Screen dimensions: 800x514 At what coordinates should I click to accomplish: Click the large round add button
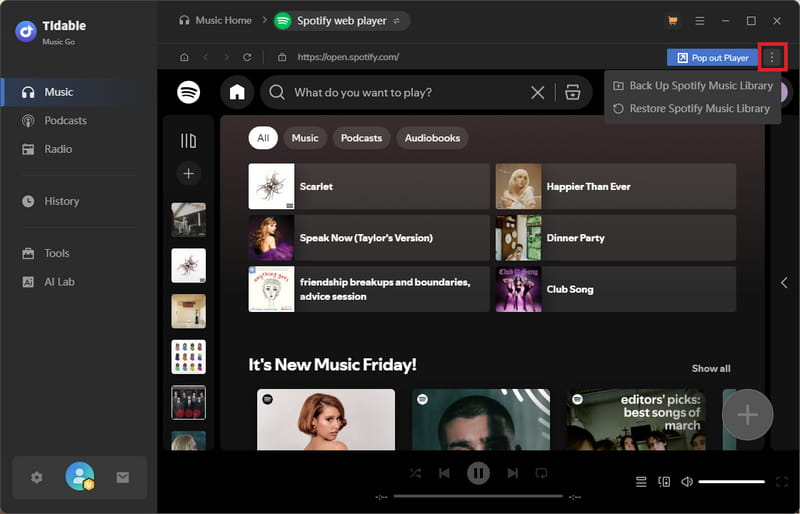pyautogui.click(x=747, y=414)
